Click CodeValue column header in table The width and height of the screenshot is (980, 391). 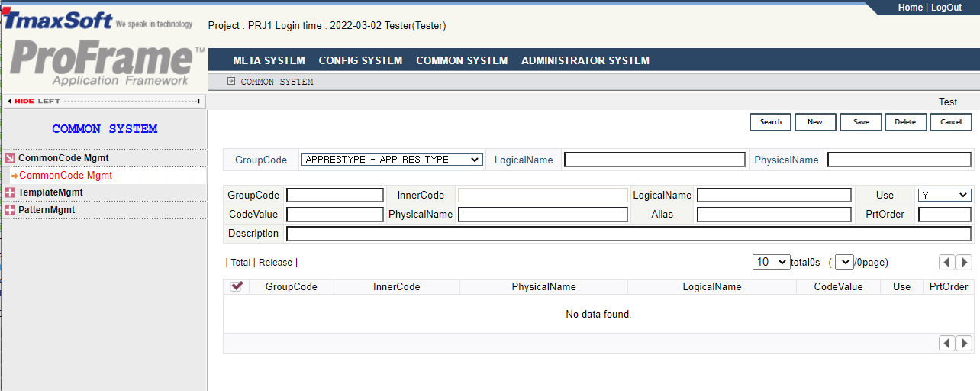(x=838, y=287)
